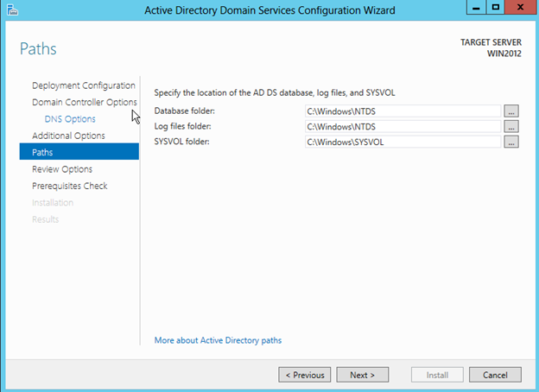Switch to the Additional Options step
The height and width of the screenshot is (392, 539).
click(x=68, y=136)
